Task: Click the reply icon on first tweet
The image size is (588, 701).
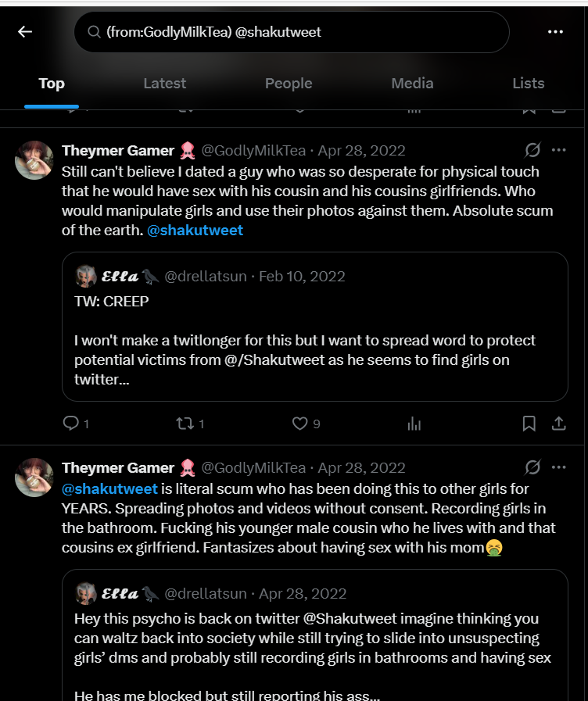Action: coord(71,424)
